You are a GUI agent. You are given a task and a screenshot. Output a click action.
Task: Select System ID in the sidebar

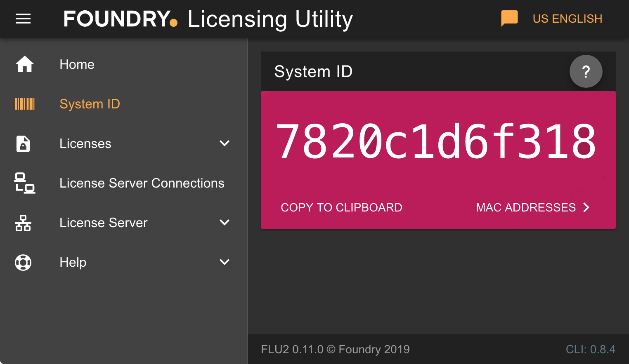pyautogui.click(x=90, y=104)
